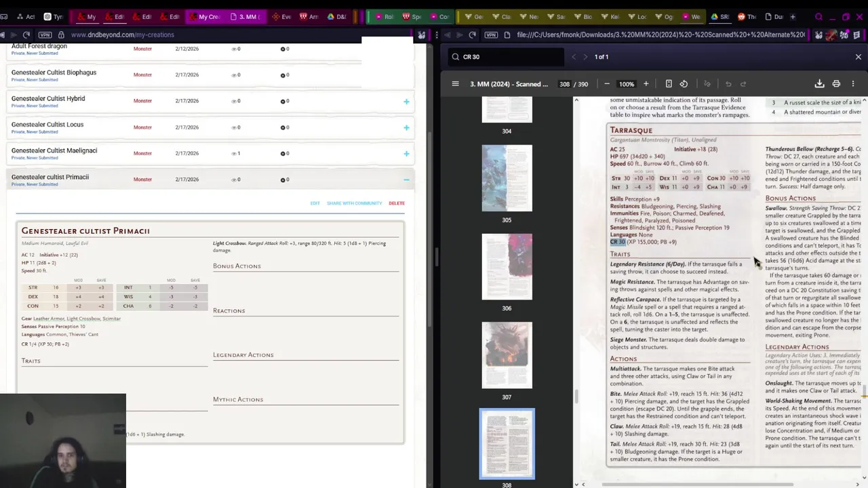Select page 304 thumbnail
868x488 pixels.
507,110
